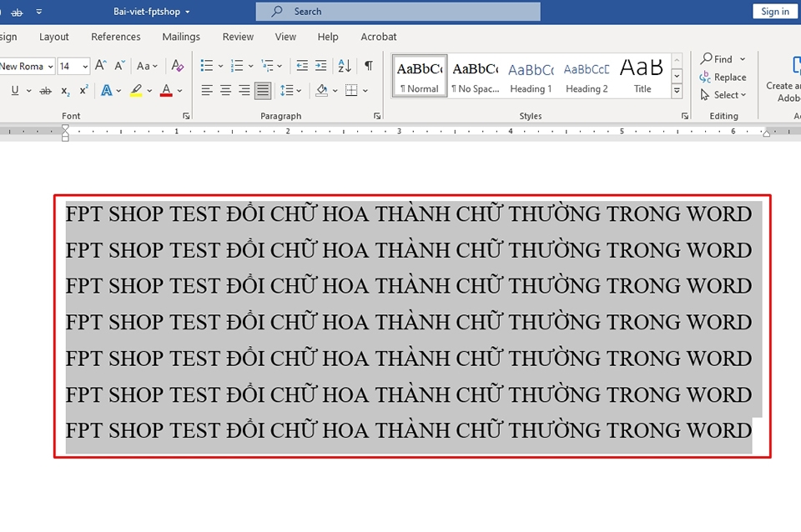Toggle justify alignment

(x=263, y=90)
